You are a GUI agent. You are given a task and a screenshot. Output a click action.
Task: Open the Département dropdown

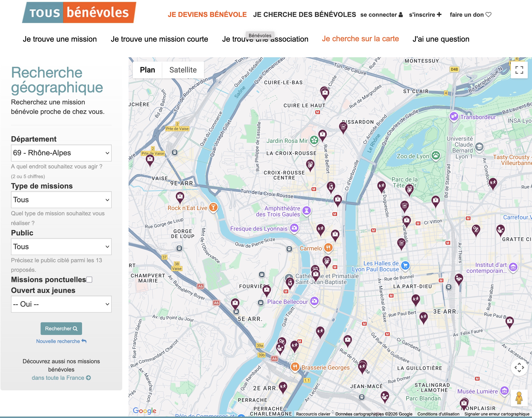click(x=61, y=153)
